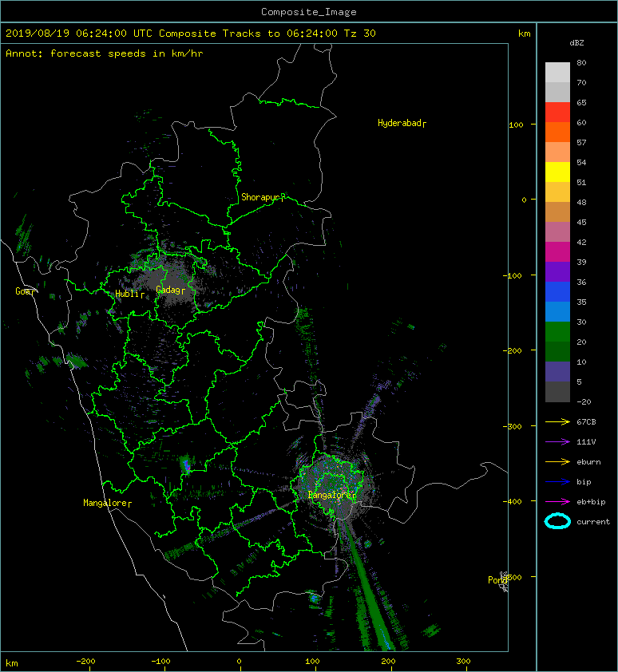Select the green 30 dBZ swatch
618x672 pixels.
pyautogui.click(x=557, y=332)
